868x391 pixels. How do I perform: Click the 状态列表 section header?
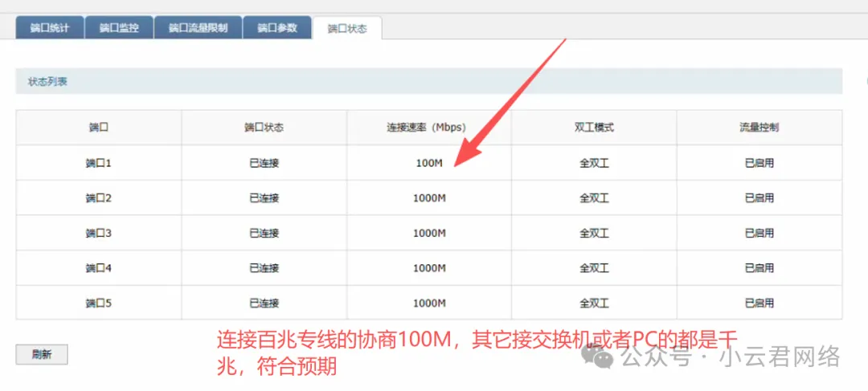tap(48, 82)
